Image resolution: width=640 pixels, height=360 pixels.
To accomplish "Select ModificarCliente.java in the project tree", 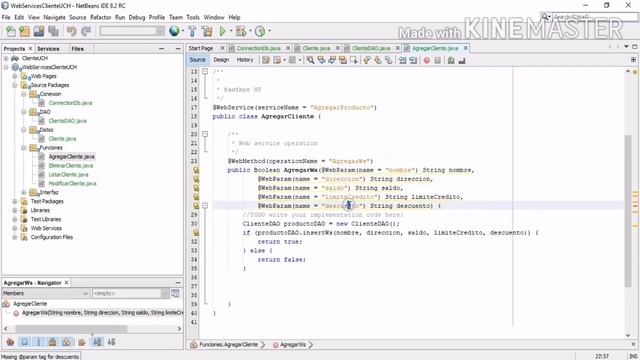I will [72, 184].
